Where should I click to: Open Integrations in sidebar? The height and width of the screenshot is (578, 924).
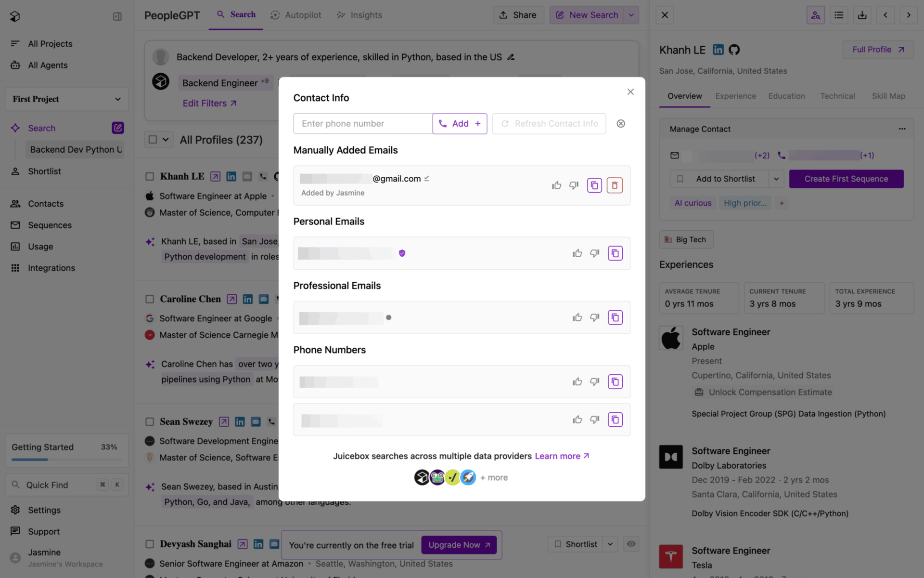click(51, 268)
